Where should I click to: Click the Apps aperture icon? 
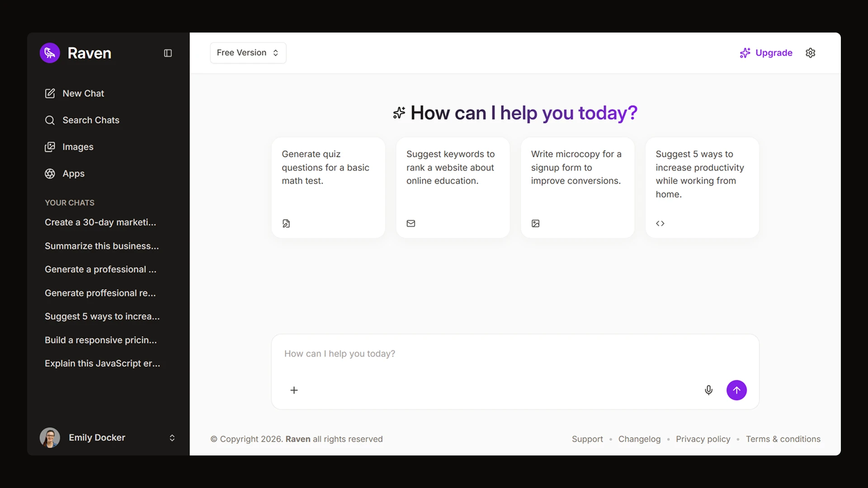pyautogui.click(x=50, y=174)
